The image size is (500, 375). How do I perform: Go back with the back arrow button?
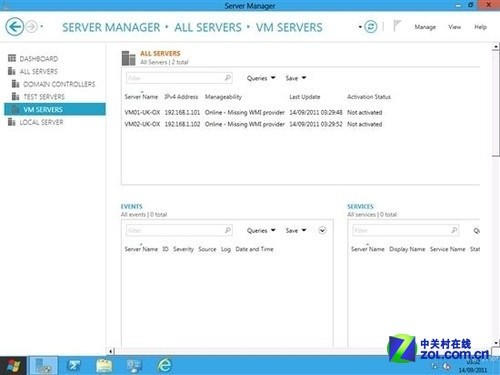[x=15, y=27]
